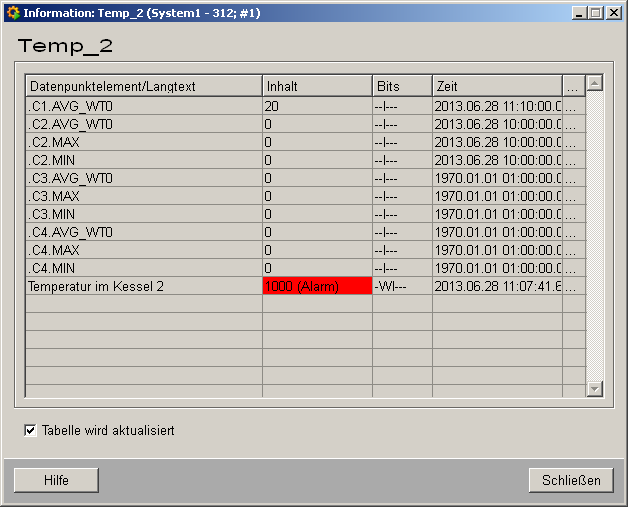Click the table scrollbar up arrow
The height and width of the screenshot is (507, 628).
pos(595,83)
